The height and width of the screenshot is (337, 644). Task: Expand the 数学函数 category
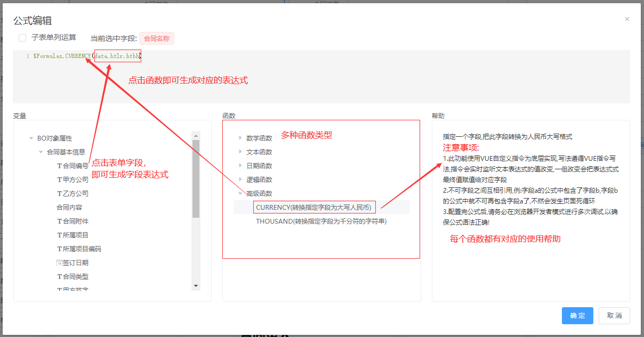(x=240, y=138)
